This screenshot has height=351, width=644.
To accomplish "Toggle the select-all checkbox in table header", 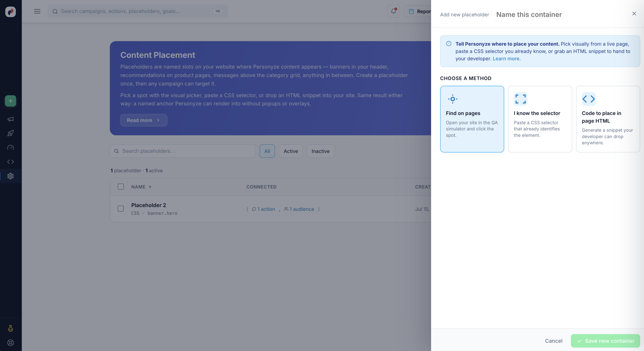I will point(121,187).
